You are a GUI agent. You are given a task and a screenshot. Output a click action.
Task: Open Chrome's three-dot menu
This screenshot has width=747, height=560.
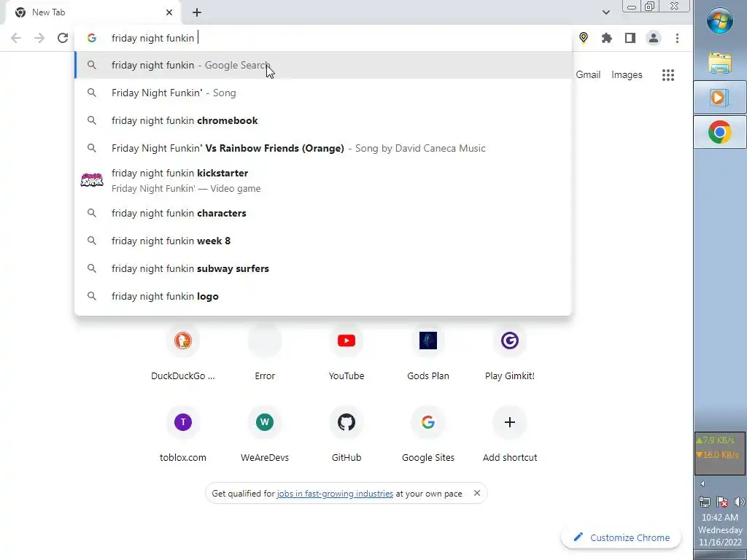[677, 38]
